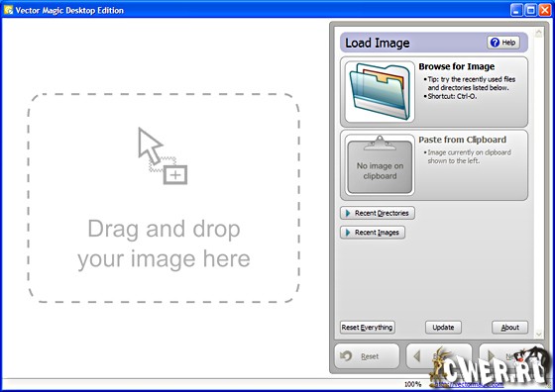Click the Shortcut: Ctrl-O tip text
Screen dimensions: 555x392
452,96
